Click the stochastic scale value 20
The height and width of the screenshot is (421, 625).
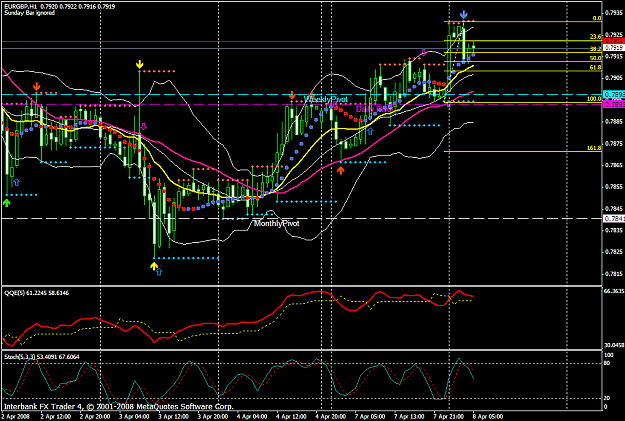608,398
